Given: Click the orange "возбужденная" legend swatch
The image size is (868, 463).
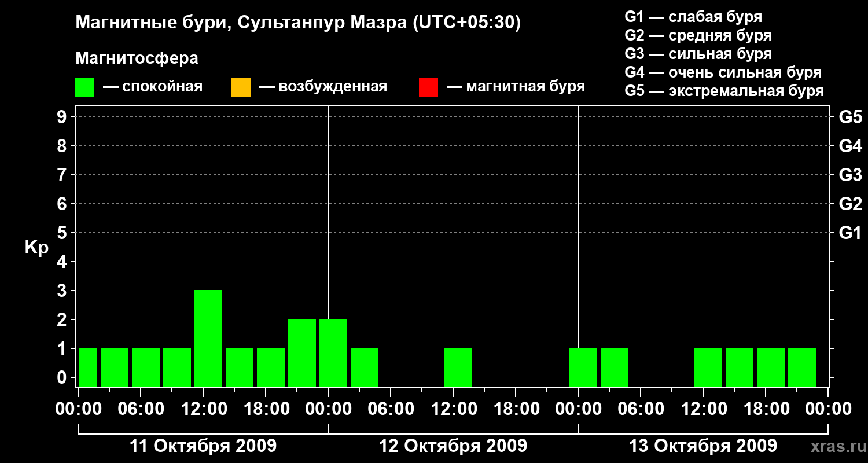Looking at the screenshot, I should [x=241, y=87].
